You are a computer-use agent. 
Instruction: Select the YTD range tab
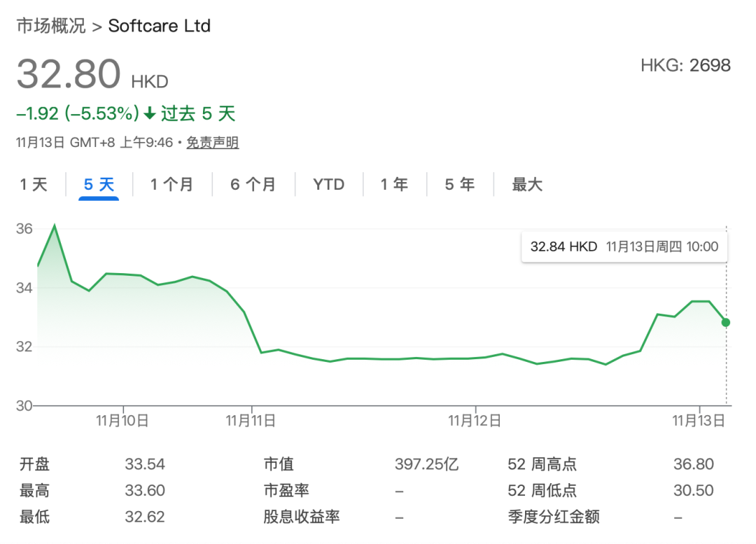pos(328,185)
